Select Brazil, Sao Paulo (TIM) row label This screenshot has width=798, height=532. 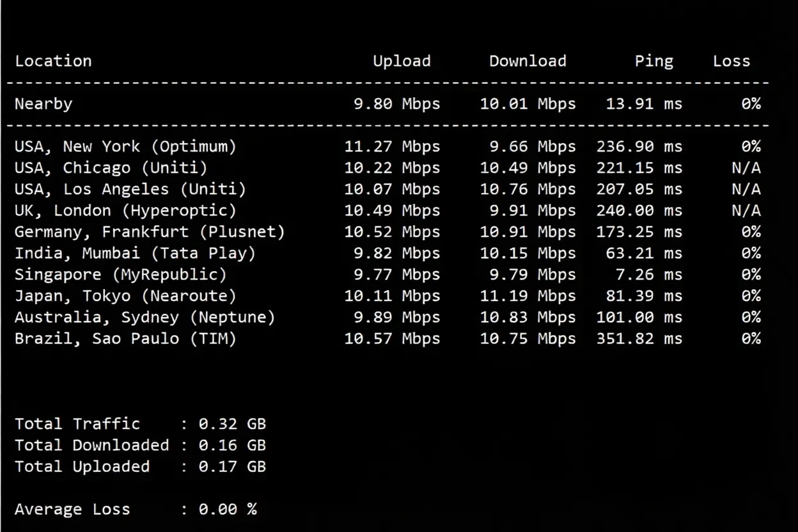coord(125,339)
